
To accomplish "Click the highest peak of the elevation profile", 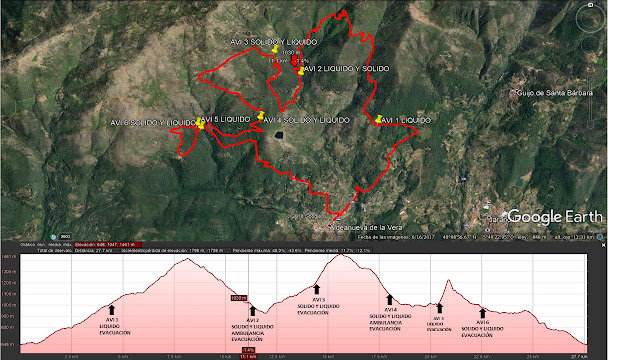I will pos(340,255).
